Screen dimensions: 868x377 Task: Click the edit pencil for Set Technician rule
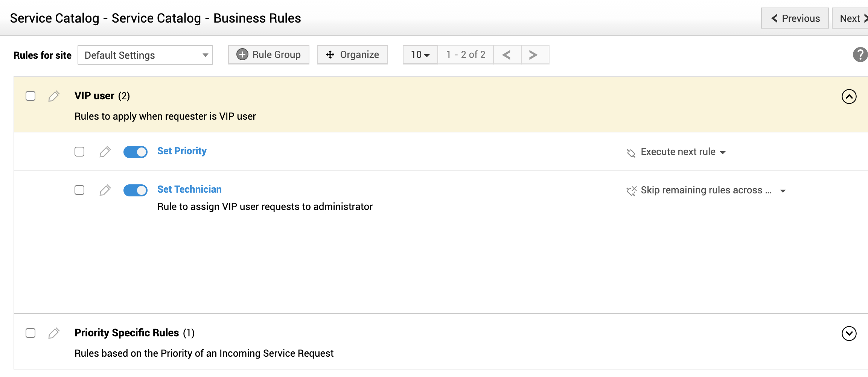[105, 190]
